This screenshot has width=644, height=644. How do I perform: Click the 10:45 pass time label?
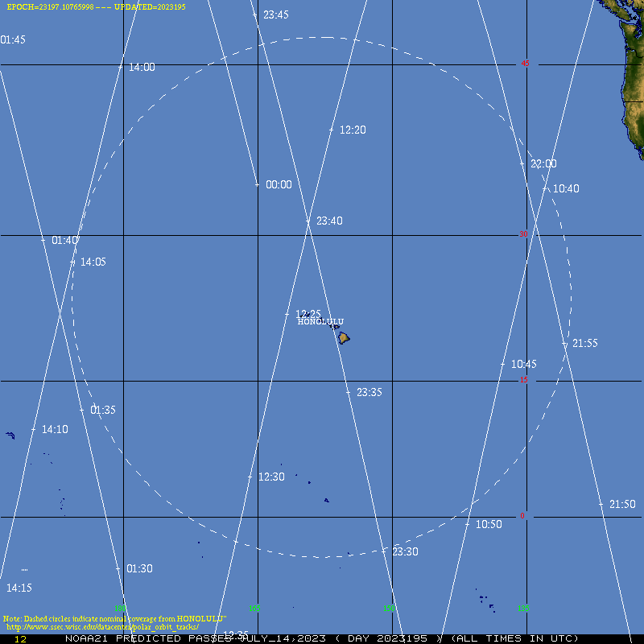click(524, 364)
